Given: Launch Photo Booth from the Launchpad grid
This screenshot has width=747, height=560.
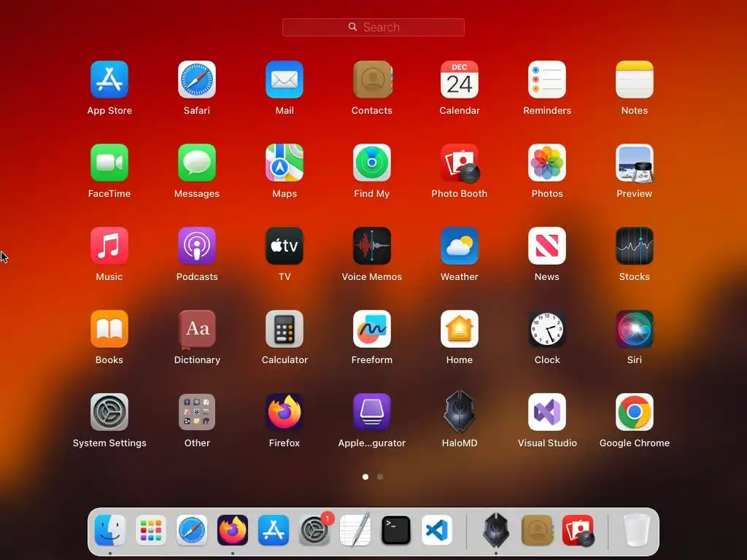Looking at the screenshot, I should [x=460, y=163].
